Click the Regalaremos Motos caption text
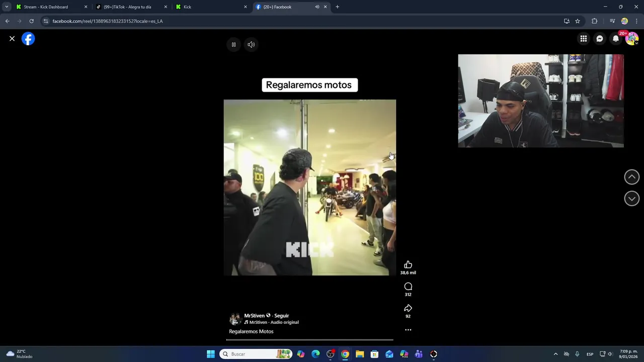Viewport: 644px width, 362px height. click(x=251, y=331)
